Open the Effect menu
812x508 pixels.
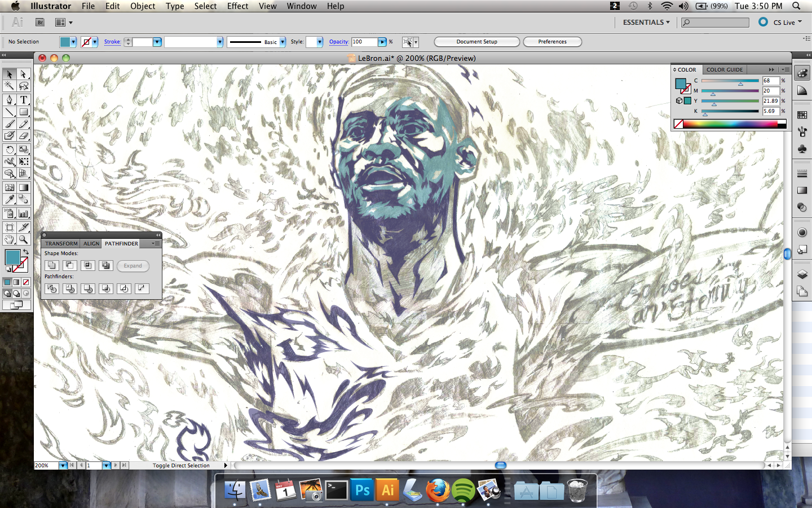(x=237, y=6)
